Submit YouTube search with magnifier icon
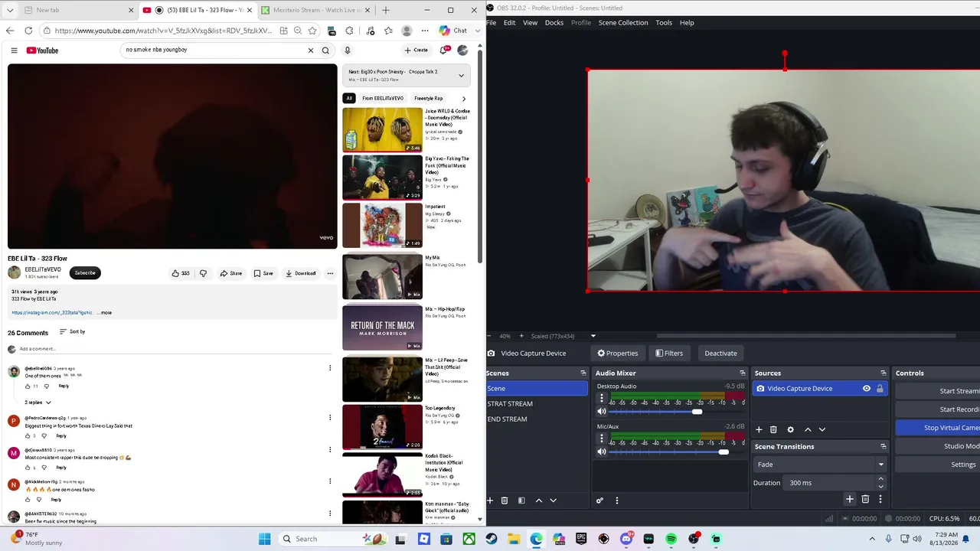980x551 pixels. [x=325, y=51]
